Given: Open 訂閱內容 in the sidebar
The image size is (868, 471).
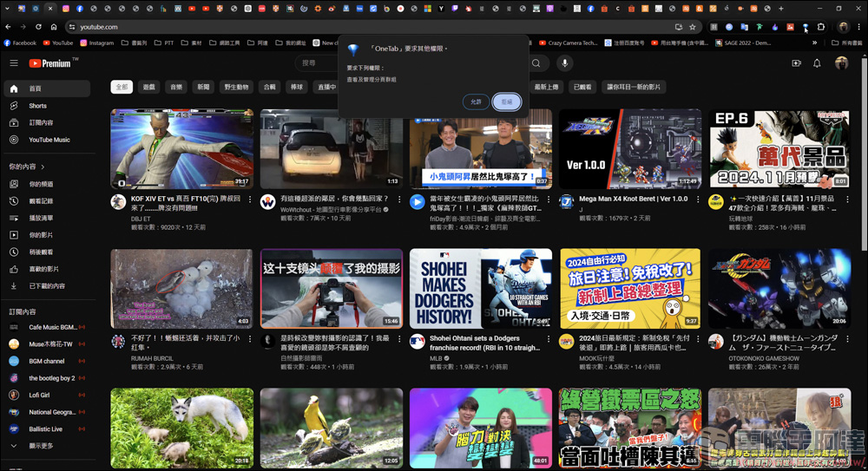Looking at the screenshot, I should (x=47, y=123).
